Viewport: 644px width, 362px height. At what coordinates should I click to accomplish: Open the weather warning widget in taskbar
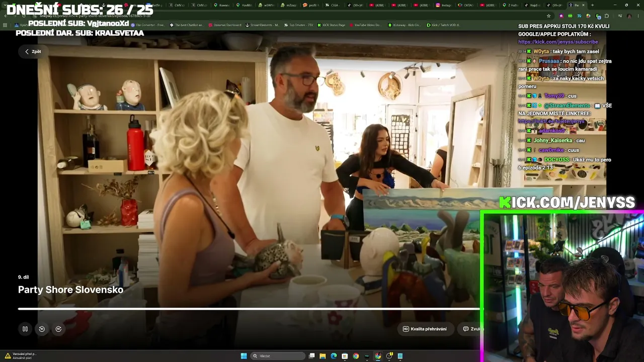pyautogui.click(x=21, y=355)
